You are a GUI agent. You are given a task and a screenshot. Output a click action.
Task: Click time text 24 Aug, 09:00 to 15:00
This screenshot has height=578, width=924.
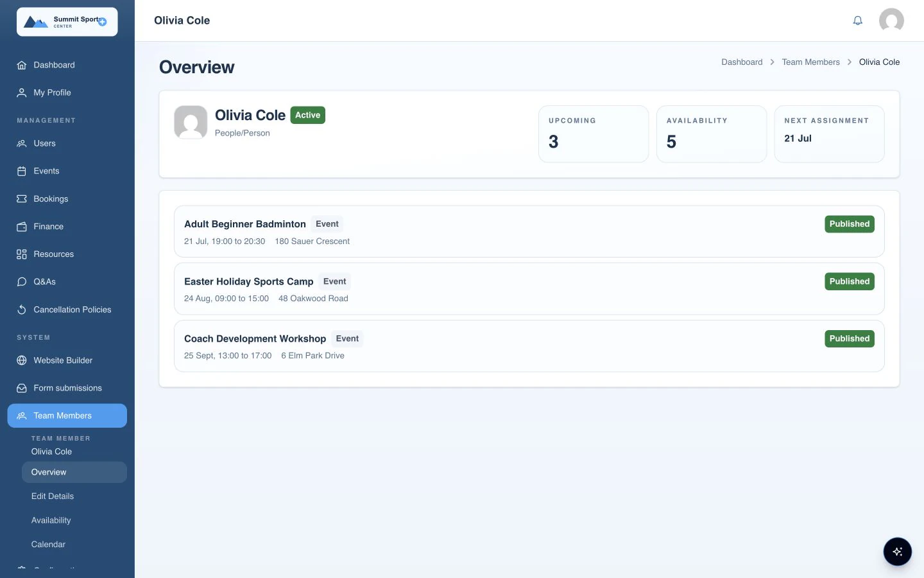(x=227, y=299)
